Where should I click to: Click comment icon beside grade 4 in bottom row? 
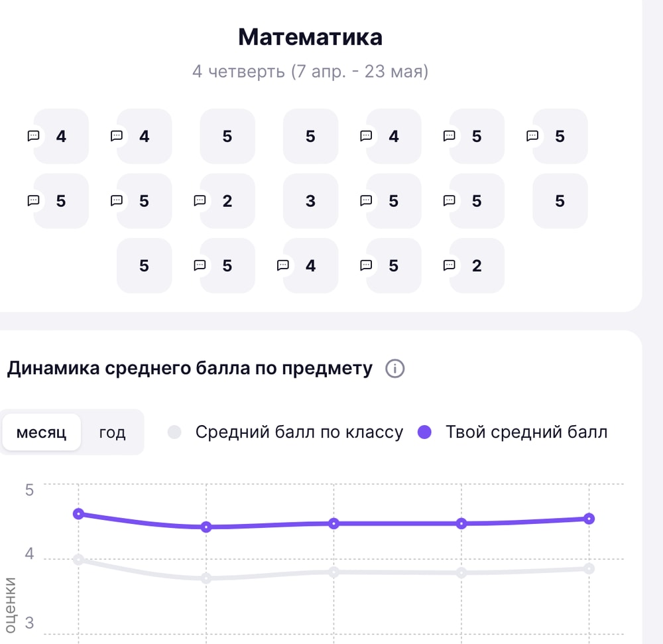(x=282, y=265)
